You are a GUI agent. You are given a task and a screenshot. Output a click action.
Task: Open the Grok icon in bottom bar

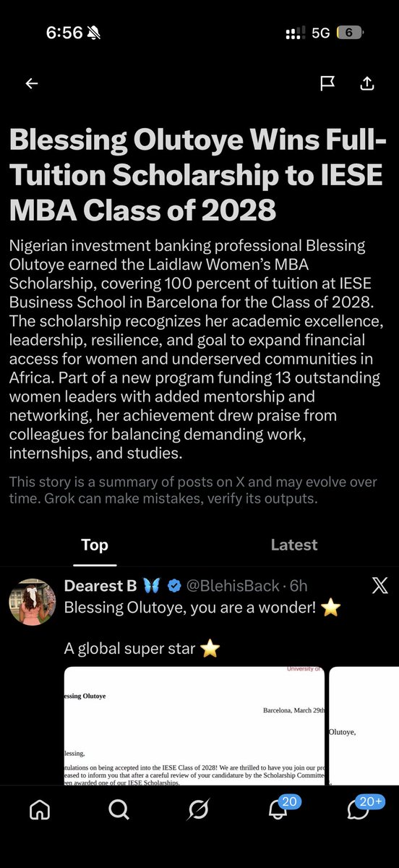[198, 810]
